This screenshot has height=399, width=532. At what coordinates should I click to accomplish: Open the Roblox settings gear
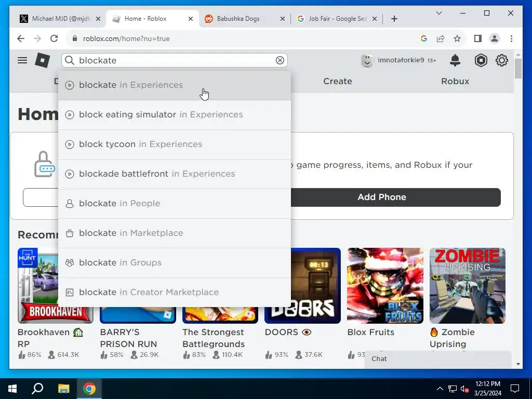(x=502, y=60)
